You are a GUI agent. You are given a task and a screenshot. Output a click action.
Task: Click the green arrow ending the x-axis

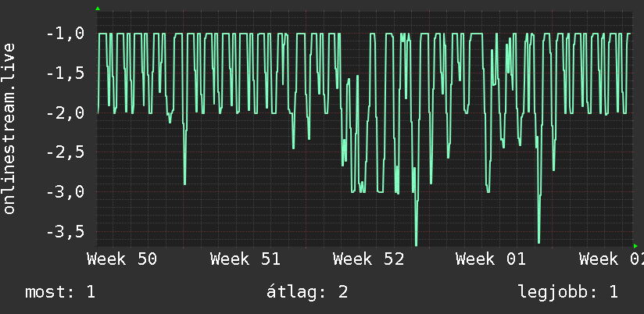click(635, 246)
